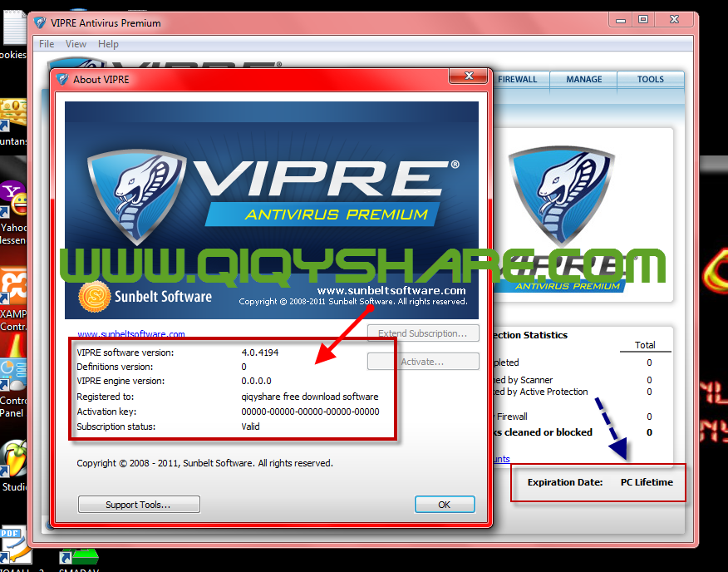Image resolution: width=728 pixels, height=572 pixels.
Task: Click the VIPRE shield logo in main window
Action: pyautogui.click(x=562, y=198)
